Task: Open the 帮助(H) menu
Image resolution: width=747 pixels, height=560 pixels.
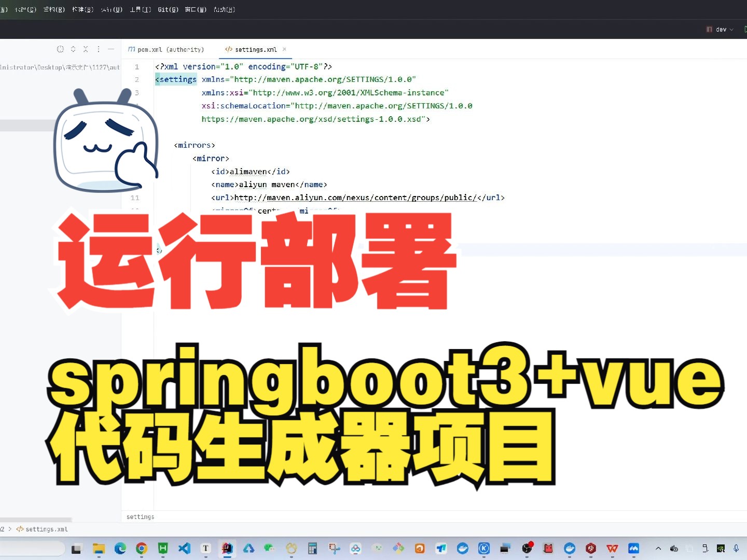Action: point(225,9)
